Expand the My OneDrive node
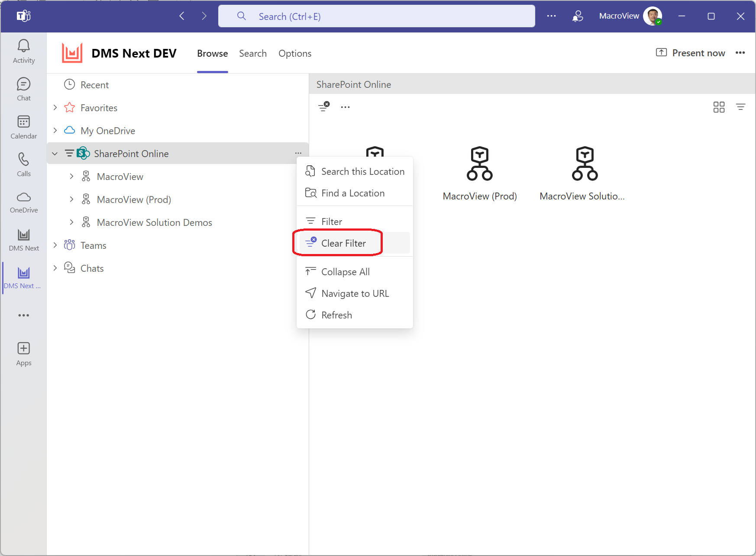This screenshot has height=556, width=756. point(55,130)
